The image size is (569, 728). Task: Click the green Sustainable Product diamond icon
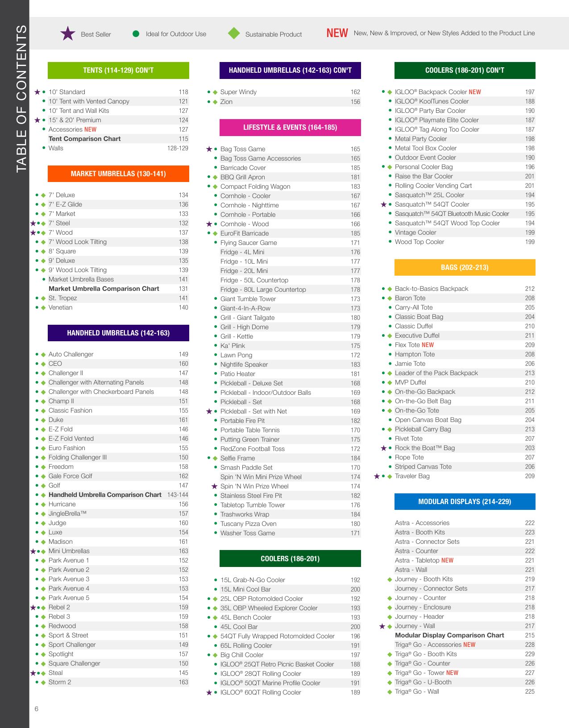click(x=234, y=33)
